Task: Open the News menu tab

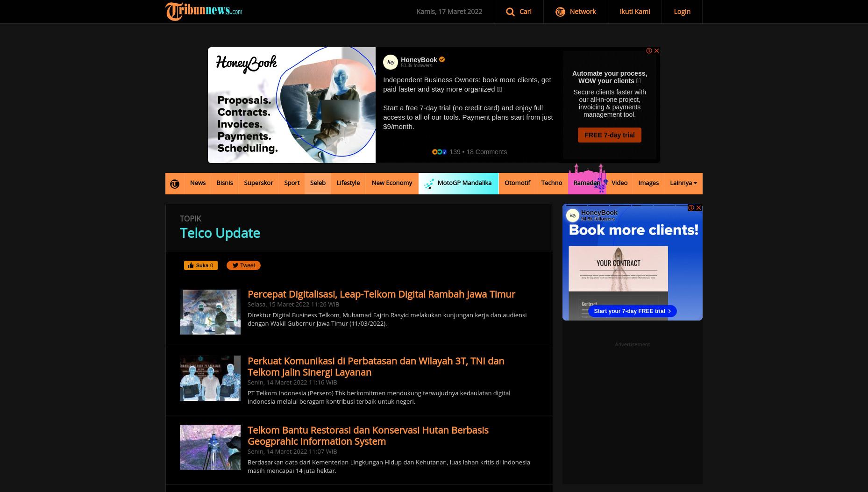Action: pyautogui.click(x=198, y=183)
